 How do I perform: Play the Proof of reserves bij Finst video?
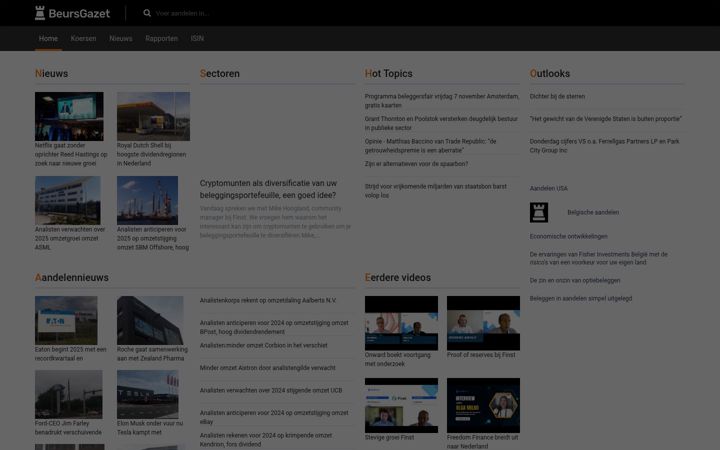484,323
